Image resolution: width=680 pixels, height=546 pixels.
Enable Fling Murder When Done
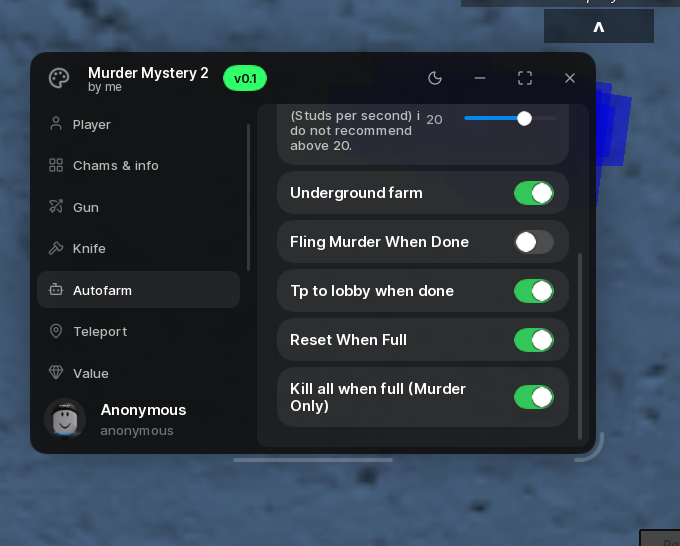(x=534, y=242)
